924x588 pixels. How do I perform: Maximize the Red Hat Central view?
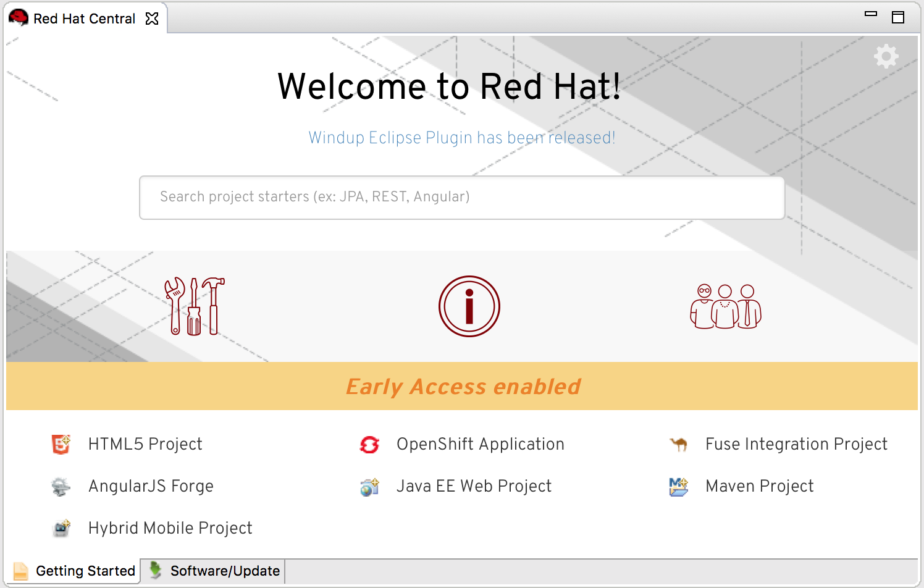898,17
